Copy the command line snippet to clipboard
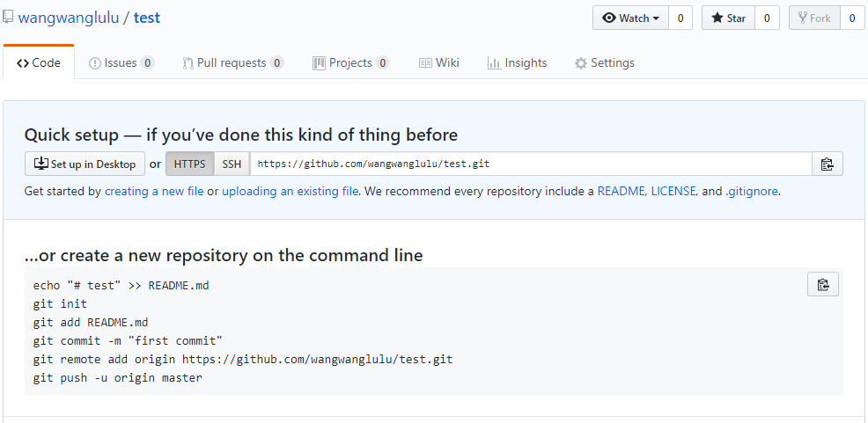The image size is (868, 423). [822, 284]
